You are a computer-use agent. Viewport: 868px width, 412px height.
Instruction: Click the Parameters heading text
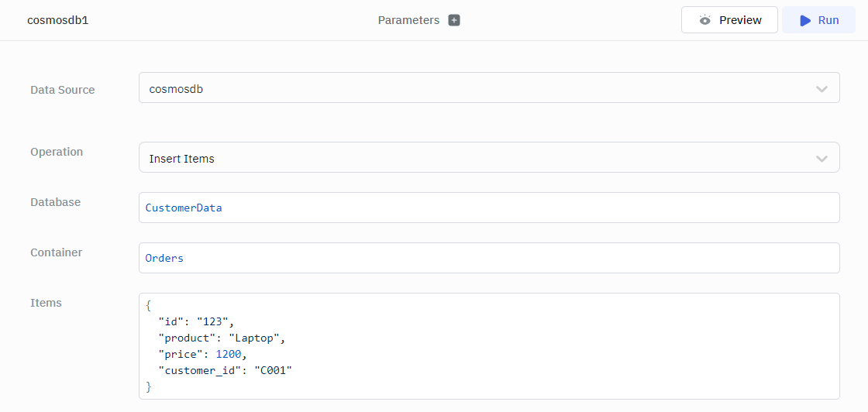tap(408, 20)
